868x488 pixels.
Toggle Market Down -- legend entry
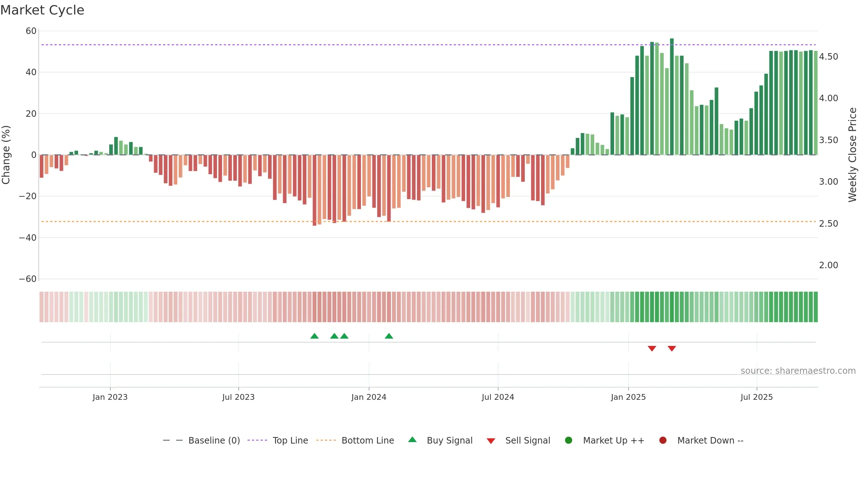pyautogui.click(x=701, y=440)
